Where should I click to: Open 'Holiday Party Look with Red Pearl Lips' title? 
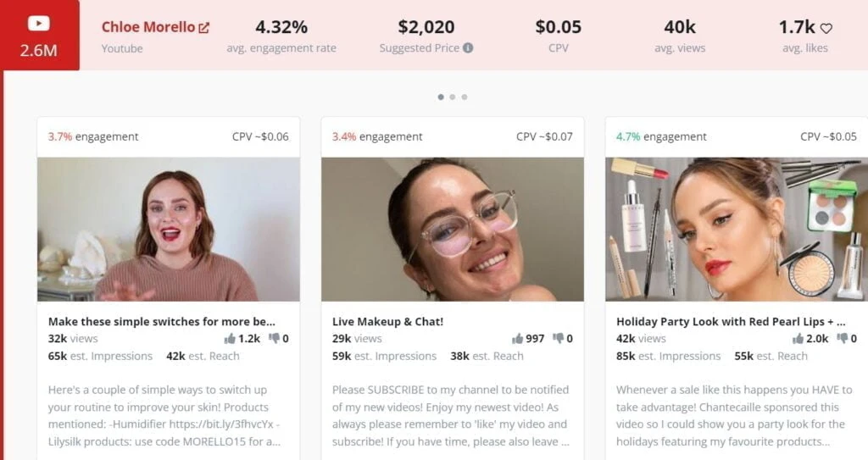[x=731, y=322]
